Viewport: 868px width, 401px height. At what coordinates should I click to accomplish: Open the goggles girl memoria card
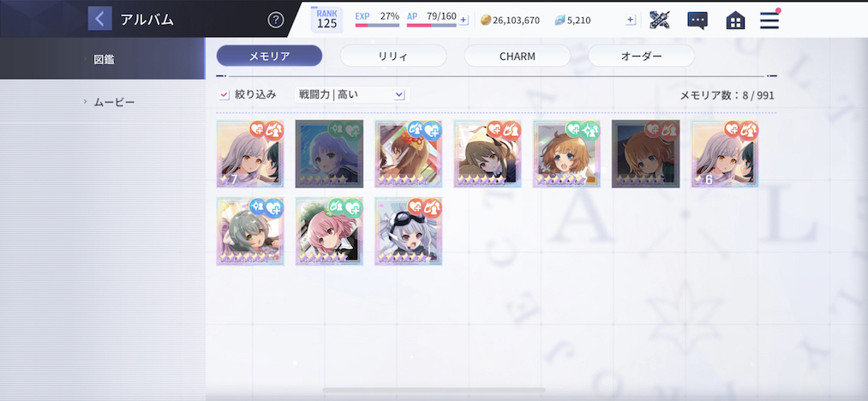click(x=408, y=231)
